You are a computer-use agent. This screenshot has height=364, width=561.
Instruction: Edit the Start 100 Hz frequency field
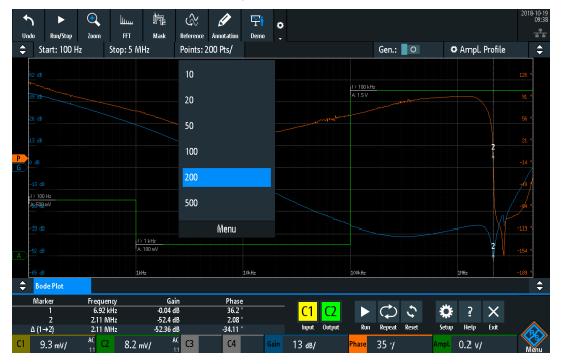click(x=68, y=50)
